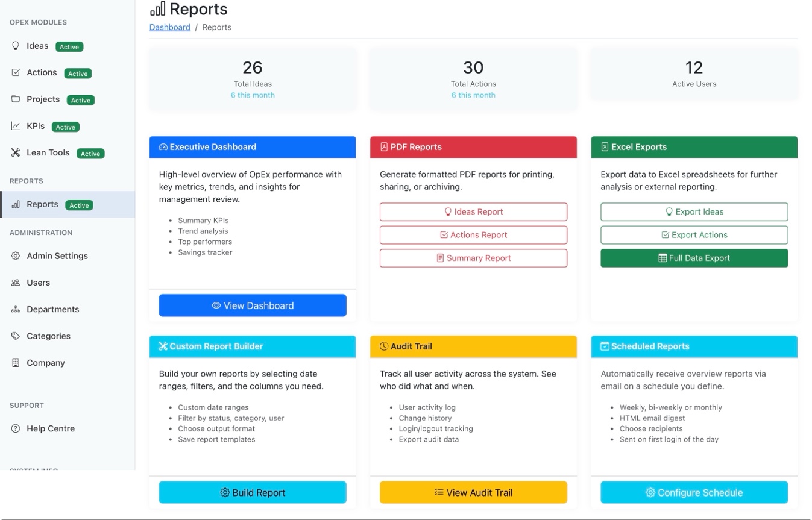Open the Summary Report
The width and height of the screenshot is (812, 520).
point(473,258)
